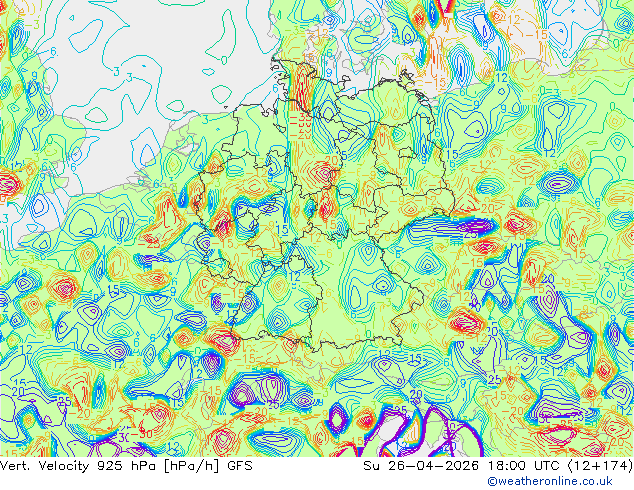Click the blue '15' contour label in central Germany
634x490 pixels.
[282, 230]
